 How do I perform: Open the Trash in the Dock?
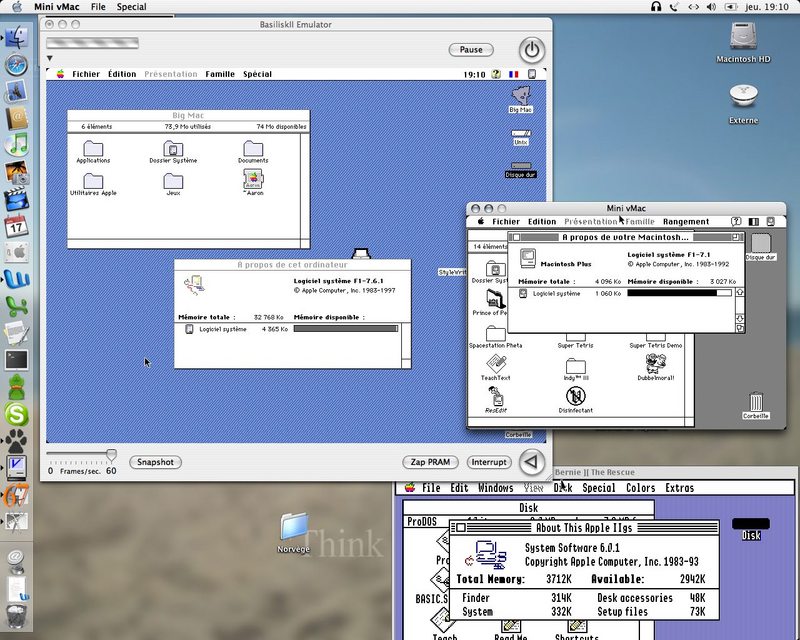(16, 616)
